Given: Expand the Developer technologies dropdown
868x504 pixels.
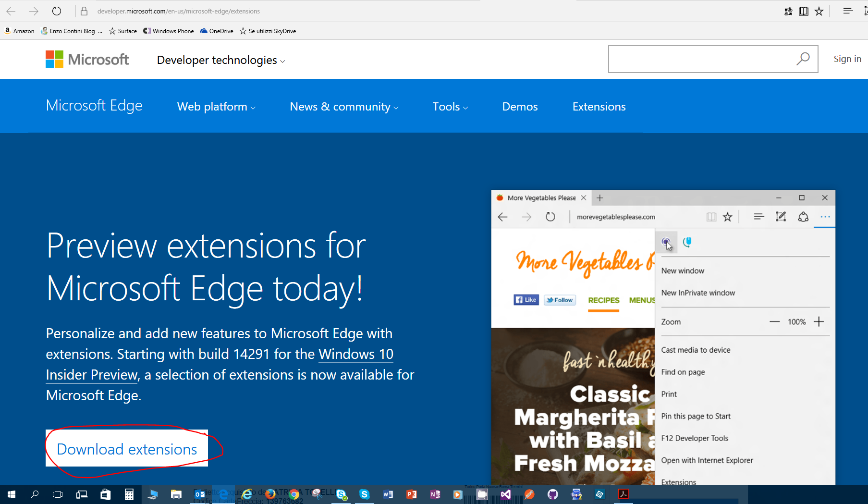Looking at the screenshot, I should (221, 60).
